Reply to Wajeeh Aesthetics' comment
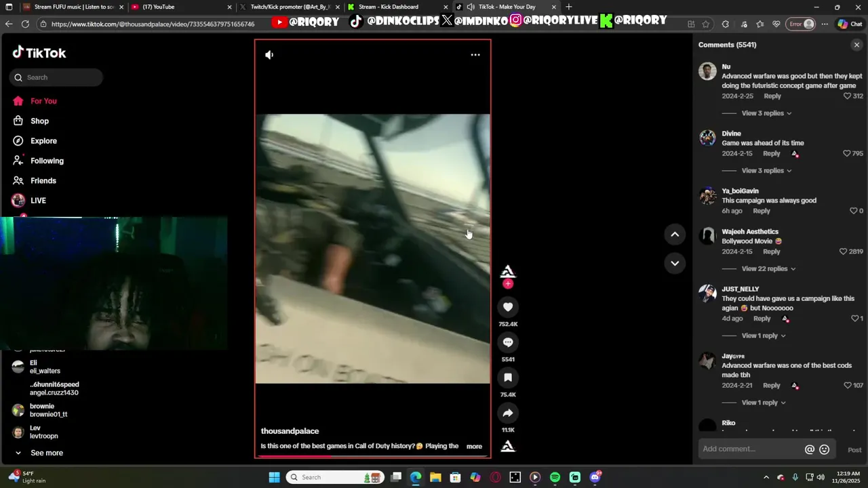The image size is (868, 488). tap(772, 251)
